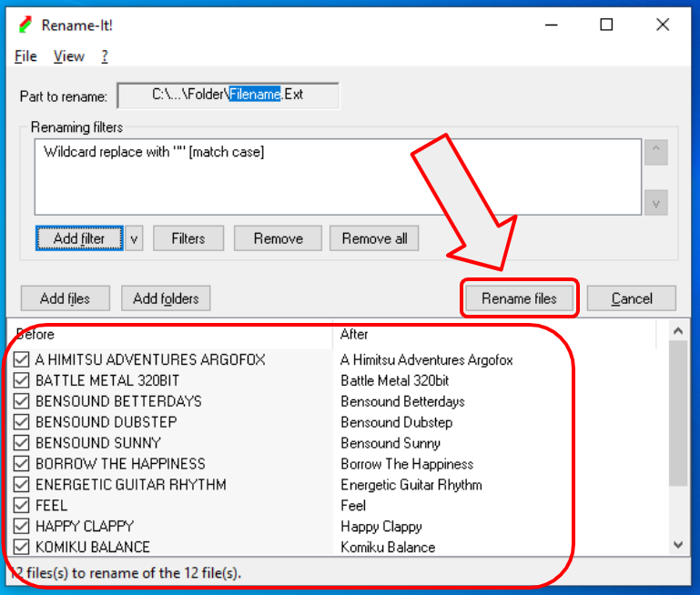Select the BENSOUND DUBSTEP file name

coord(107,422)
